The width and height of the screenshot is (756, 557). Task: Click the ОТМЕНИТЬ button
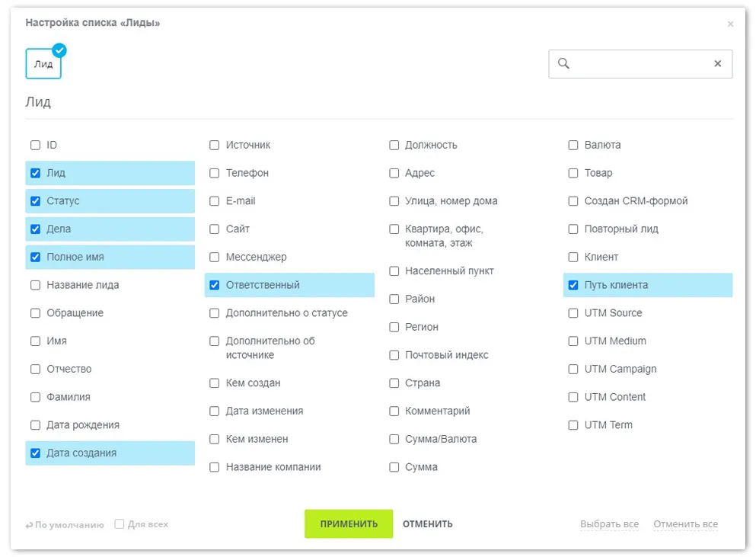click(428, 523)
